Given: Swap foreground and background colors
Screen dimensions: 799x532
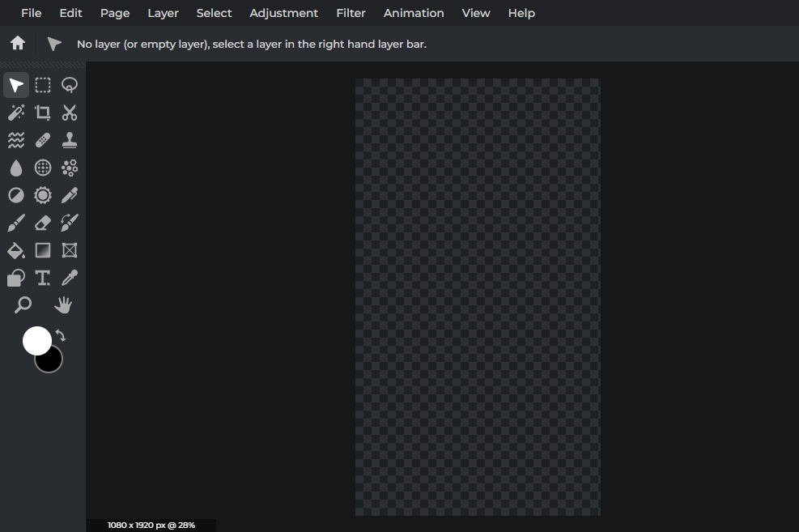Looking at the screenshot, I should click(x=61, y=335).
